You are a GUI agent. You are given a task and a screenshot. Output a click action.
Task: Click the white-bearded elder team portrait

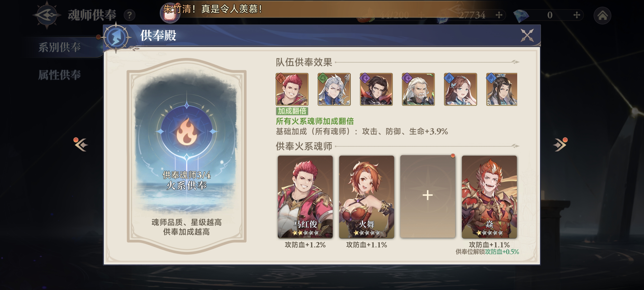click(x=418, y=89)
